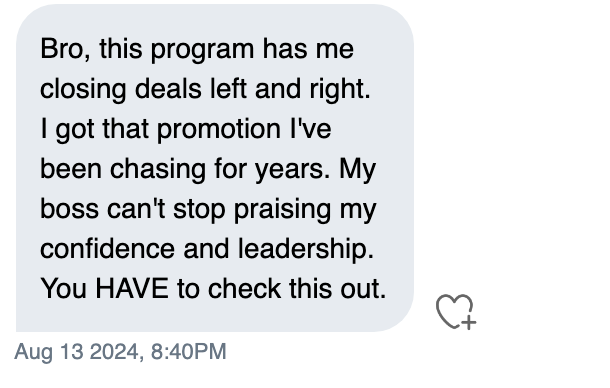This screenshot has width=610, height=388.
Task: Click the plus sign on the heart icon
Action: click(470, 323)
